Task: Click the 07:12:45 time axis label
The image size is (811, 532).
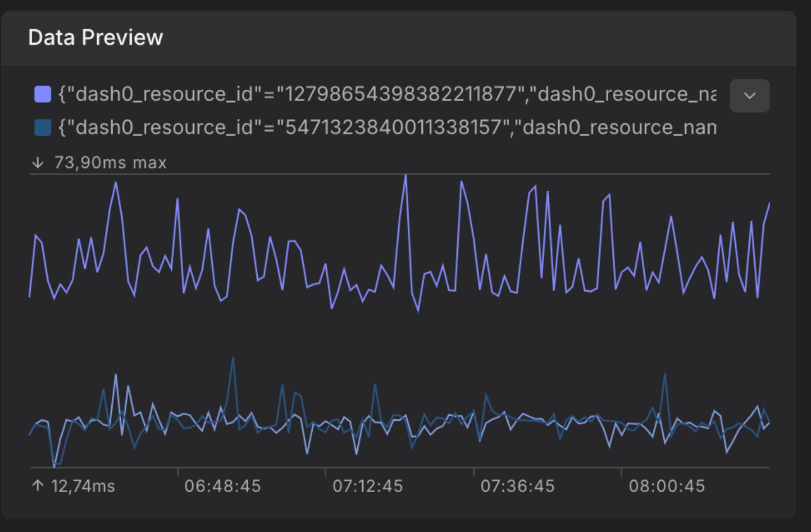Action: pyautogui.click(x=368, y=486)
